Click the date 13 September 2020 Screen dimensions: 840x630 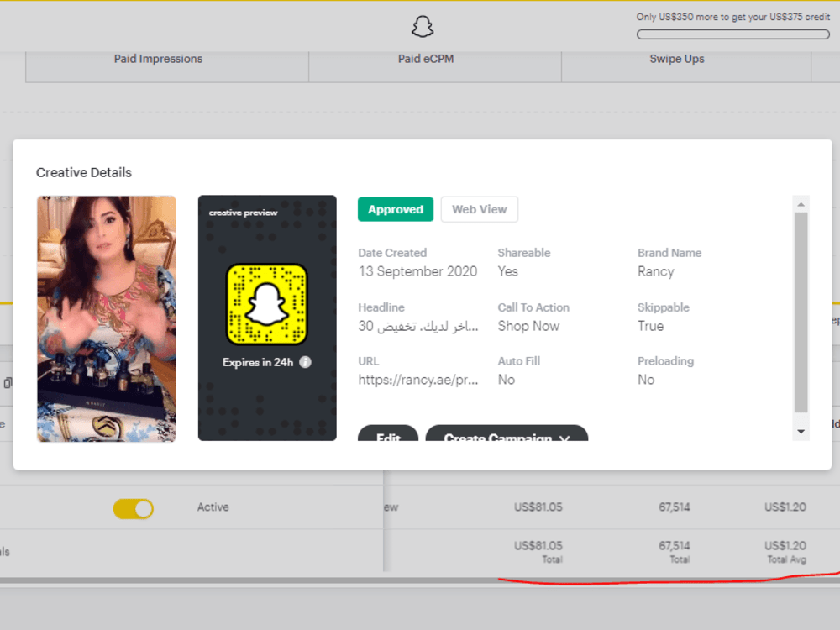click(417, 271)
